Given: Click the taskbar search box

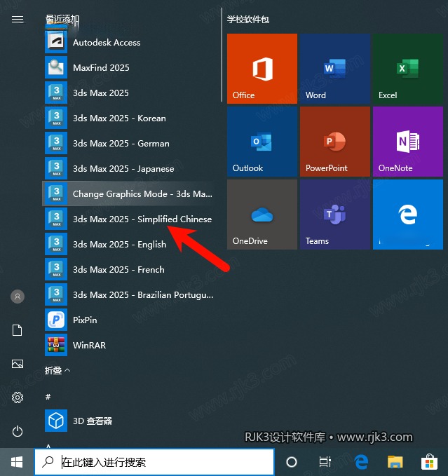Looking at the screenshot, I should 154,462.
